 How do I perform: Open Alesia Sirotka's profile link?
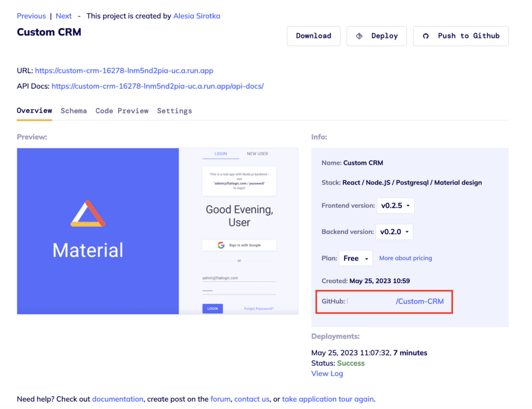pos(196,16)
